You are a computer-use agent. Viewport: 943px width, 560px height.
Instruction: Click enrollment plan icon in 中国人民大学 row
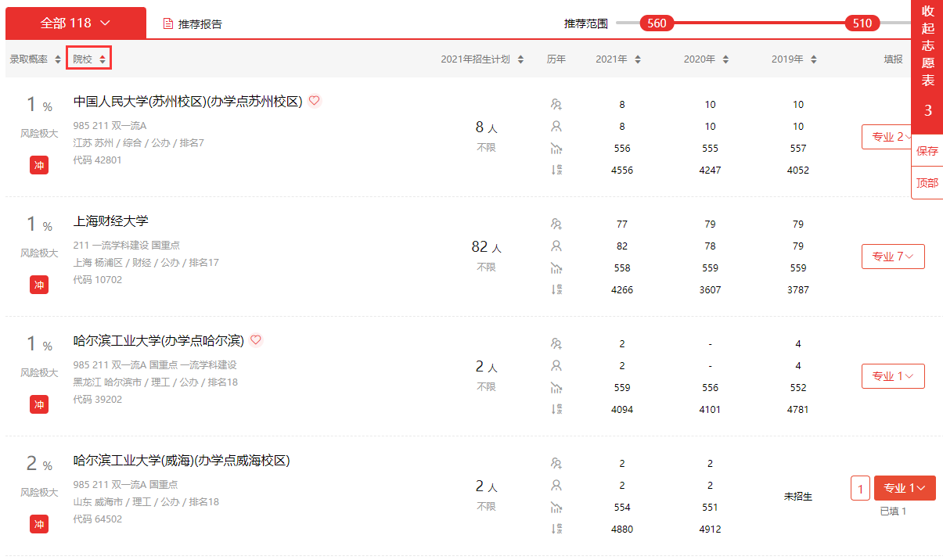click(556, 104)
